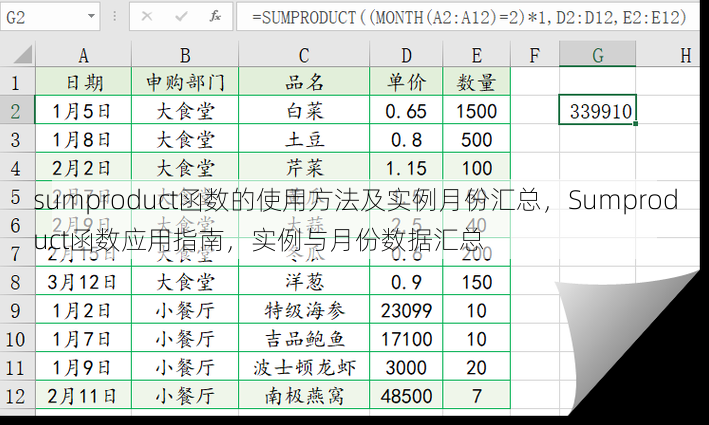Select row 10 header
Image resolution: width=709 pixels, height=425 pixels.
tap(17, 338)
